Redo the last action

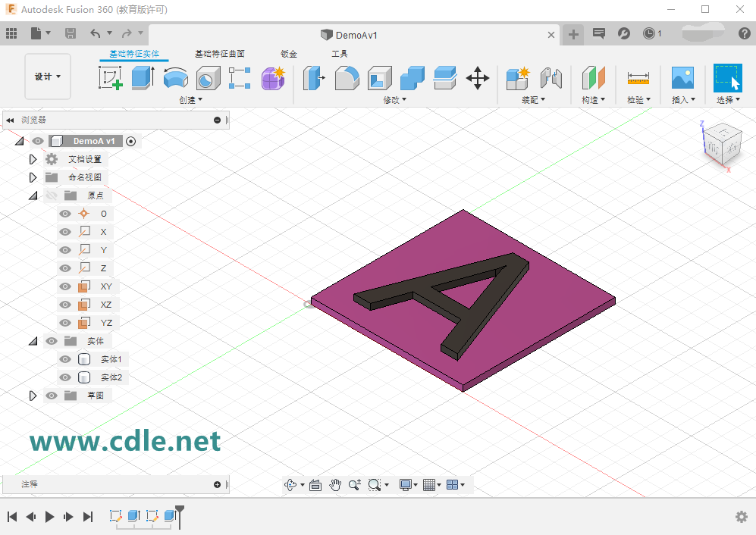[x=127, y=33]
